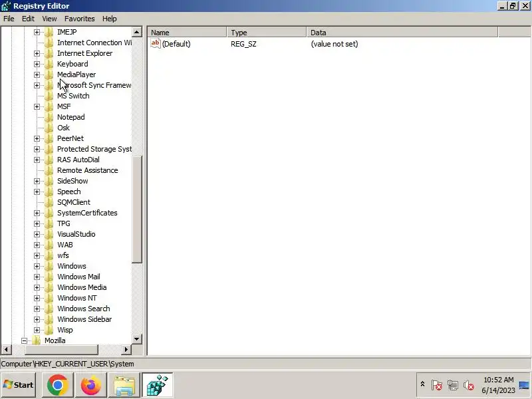The width and height of the screenshot is (532, 399).
Task: Open the Edit menu
Action: 28,19
